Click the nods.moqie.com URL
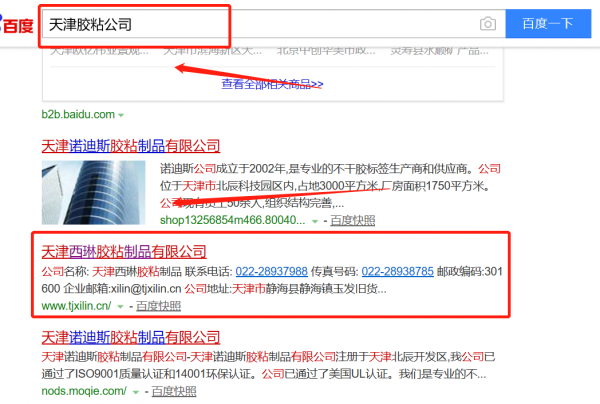The height and width of the screenshot is (404, 600). coord(84,390)
